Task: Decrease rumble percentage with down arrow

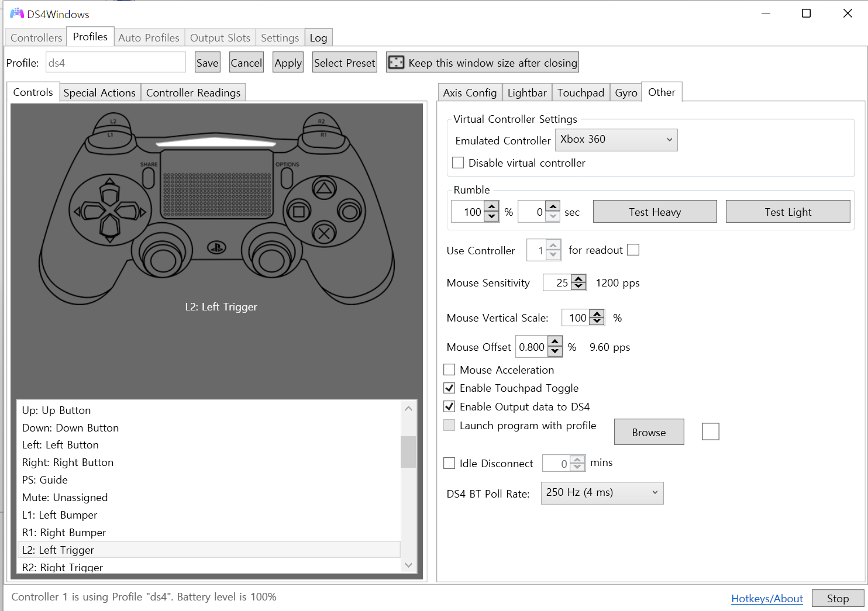Action: click(x=492, y=216)
